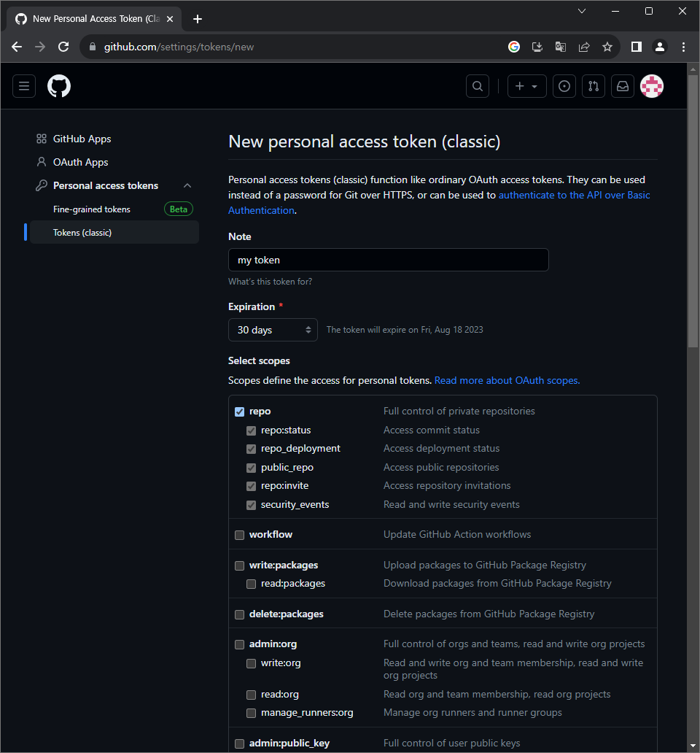Close the New Personal Access Token tab
The width and height of the screenshot is (700, 753).
(170, 19)
